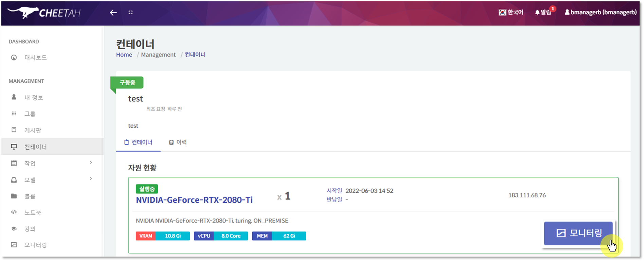644x261 pixels.
Task: Click the Management breadcrumb
Action: coord(158,55)
